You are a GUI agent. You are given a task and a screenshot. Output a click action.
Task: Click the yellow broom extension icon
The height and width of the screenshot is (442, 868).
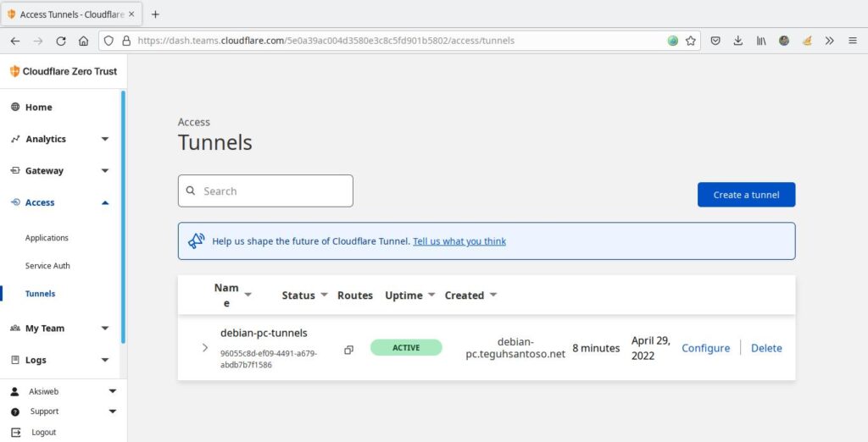coord(807,41)
